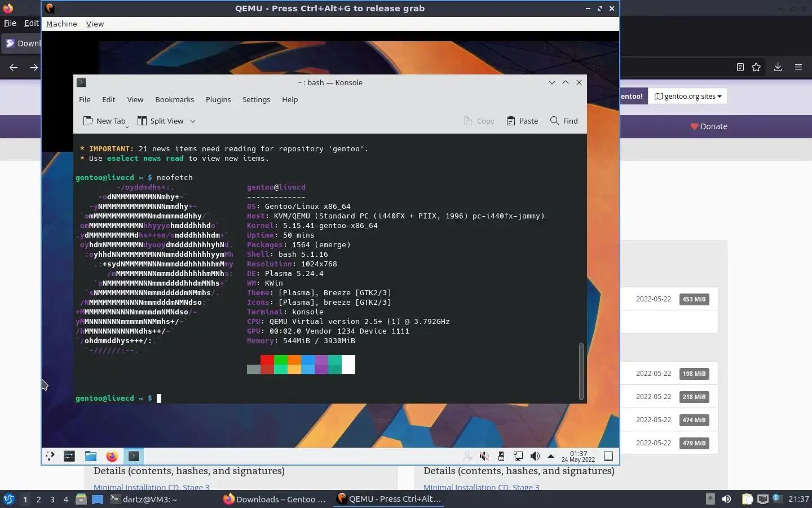The image size is (812, 508).
Task: Click Firefox back arrow button
Action: 14,67
